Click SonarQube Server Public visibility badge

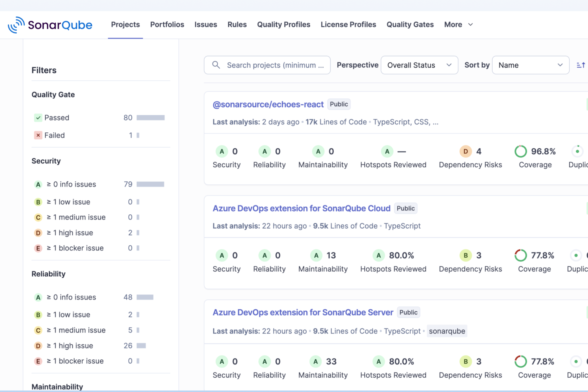pyautogui.click(x=408, y=312)
